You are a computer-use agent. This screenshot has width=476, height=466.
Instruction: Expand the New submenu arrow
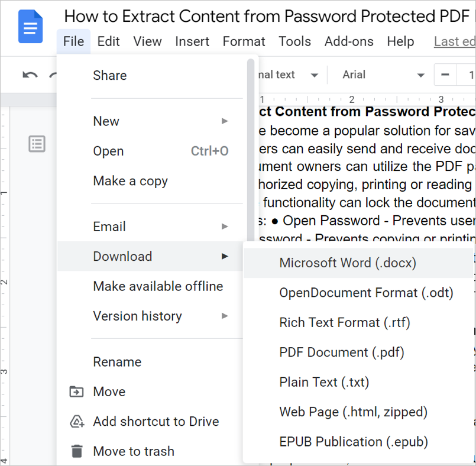(225, 121)
